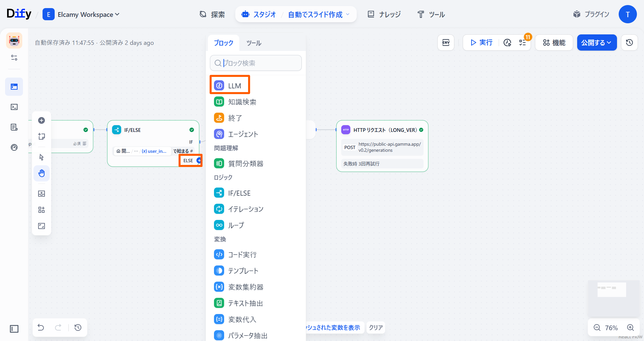Click the add note icon

(42, 136)
